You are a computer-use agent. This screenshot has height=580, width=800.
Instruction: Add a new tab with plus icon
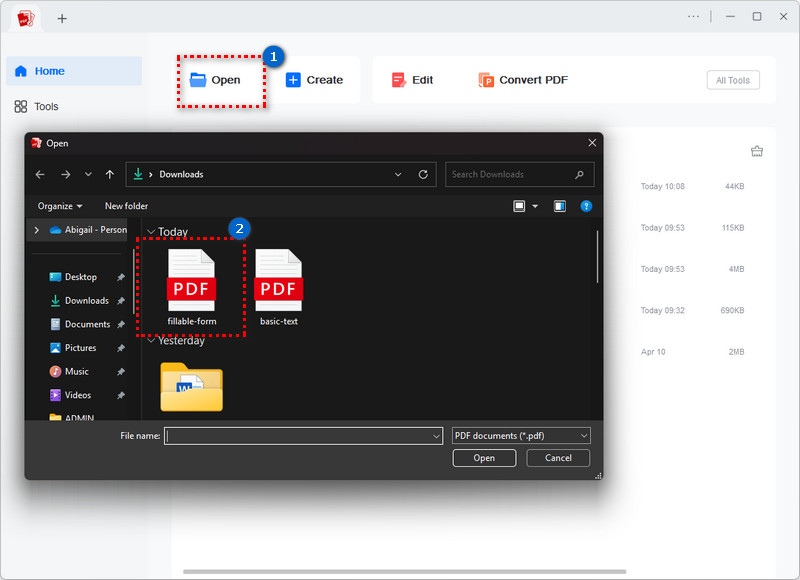click(62, 19)
